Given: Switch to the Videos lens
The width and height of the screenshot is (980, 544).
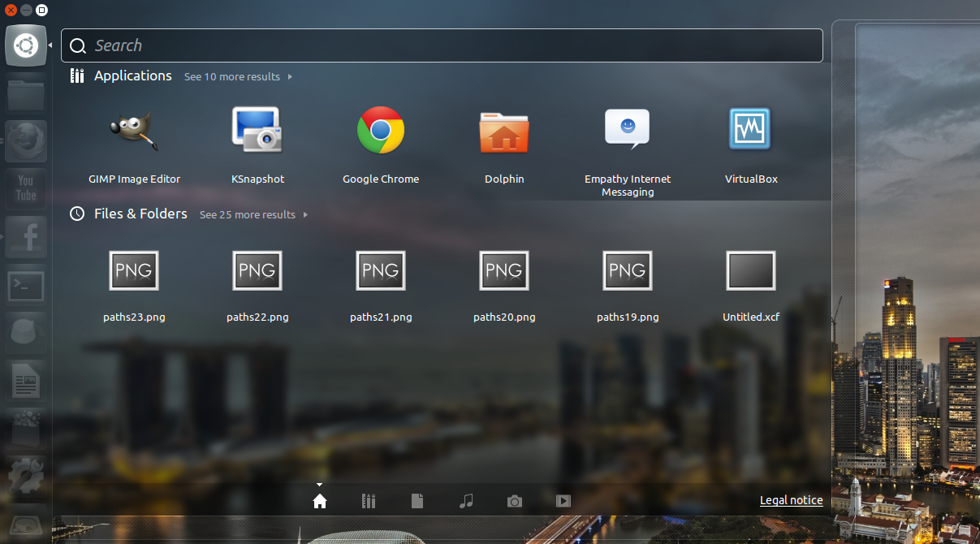Looking at the screenshot, I should [563, 501].
